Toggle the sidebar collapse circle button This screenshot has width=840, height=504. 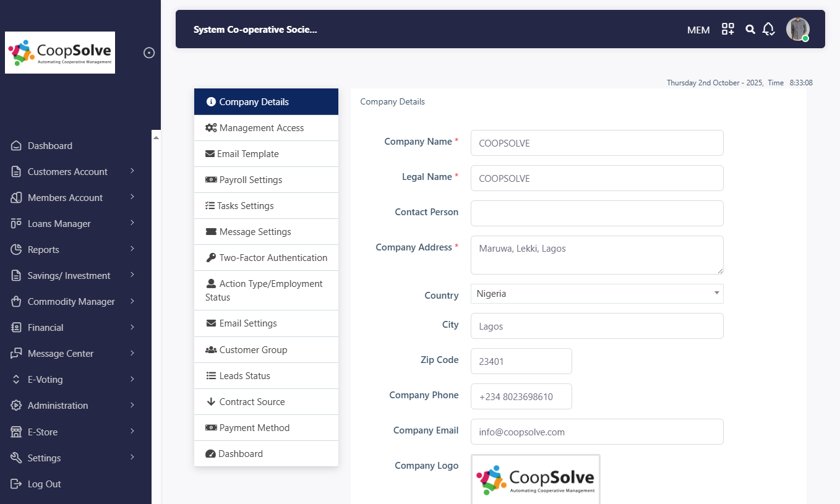[x=149, y=53]
